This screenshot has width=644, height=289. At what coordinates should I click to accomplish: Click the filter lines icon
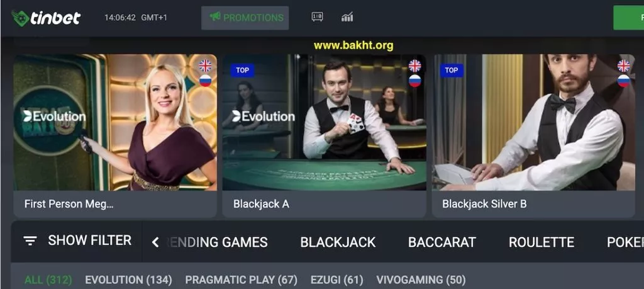[30, 241]
